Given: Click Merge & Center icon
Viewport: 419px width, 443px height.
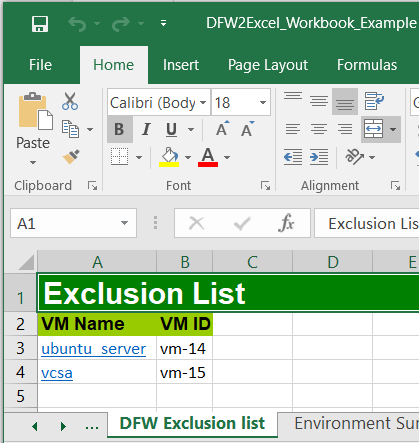Looking at the screenshot, I should [373, 129].
